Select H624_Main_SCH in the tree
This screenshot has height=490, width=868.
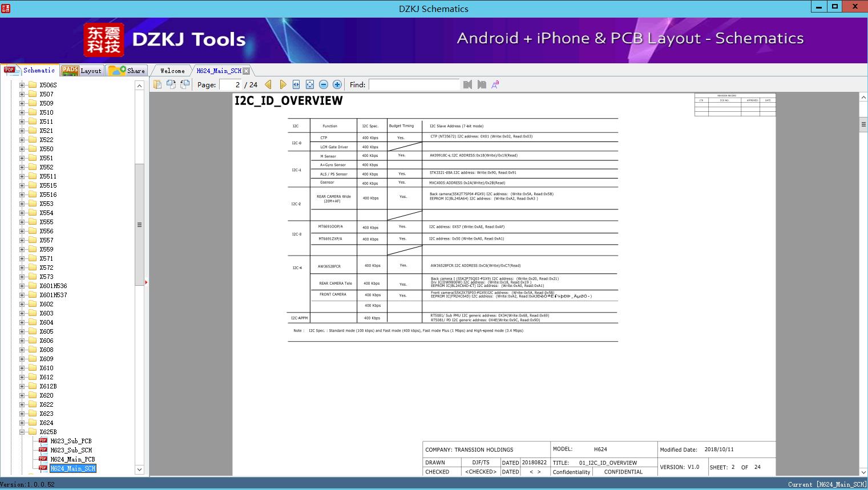tap(73, 468)
